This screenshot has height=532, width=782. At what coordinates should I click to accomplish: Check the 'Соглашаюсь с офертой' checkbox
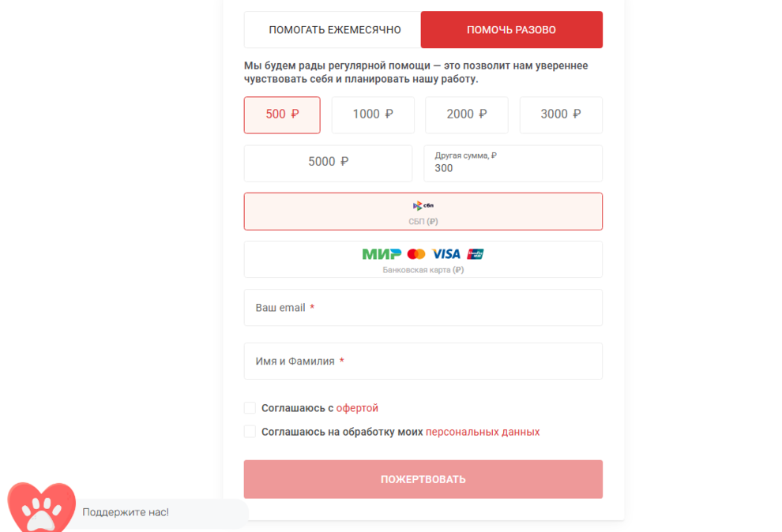pyautogui.click(x=250, y=407)
